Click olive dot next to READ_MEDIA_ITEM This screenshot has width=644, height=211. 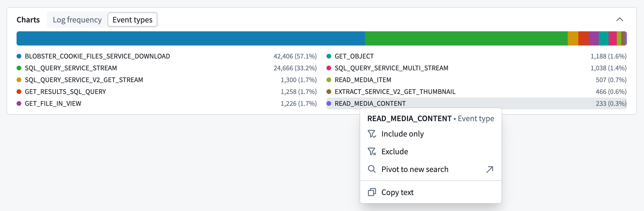329,80
